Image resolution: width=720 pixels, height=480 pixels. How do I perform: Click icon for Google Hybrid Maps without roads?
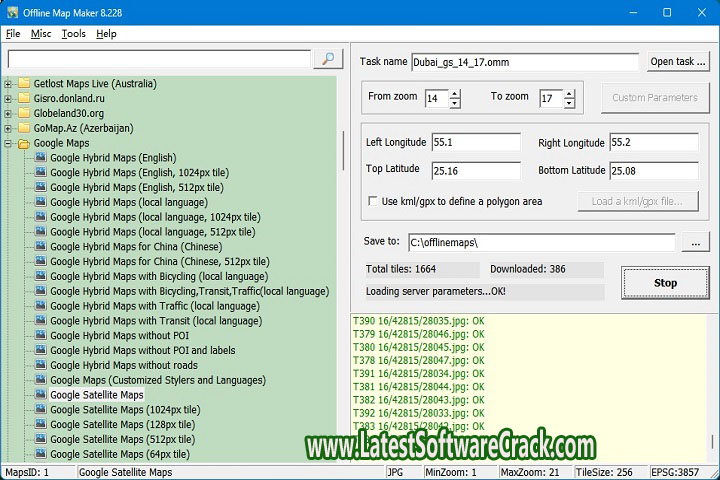(40, 365)
